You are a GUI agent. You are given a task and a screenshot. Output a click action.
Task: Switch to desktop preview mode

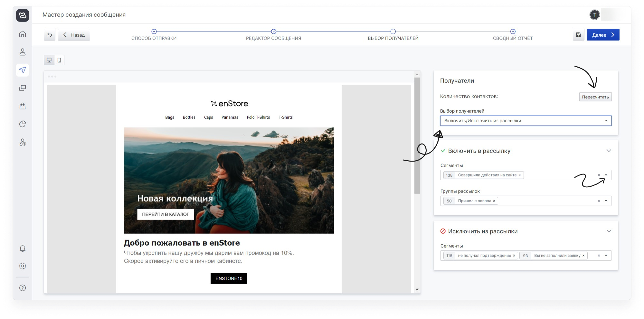tap(49, 60)
